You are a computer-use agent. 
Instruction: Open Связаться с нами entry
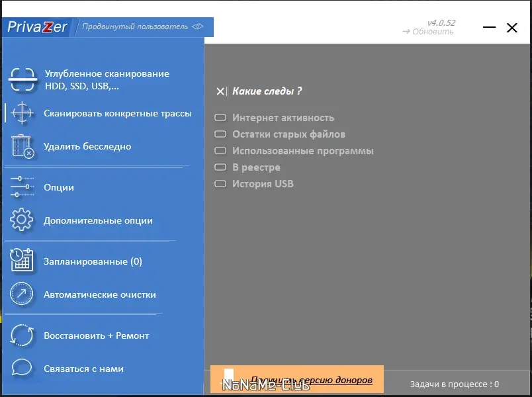[x=83, y=369]
